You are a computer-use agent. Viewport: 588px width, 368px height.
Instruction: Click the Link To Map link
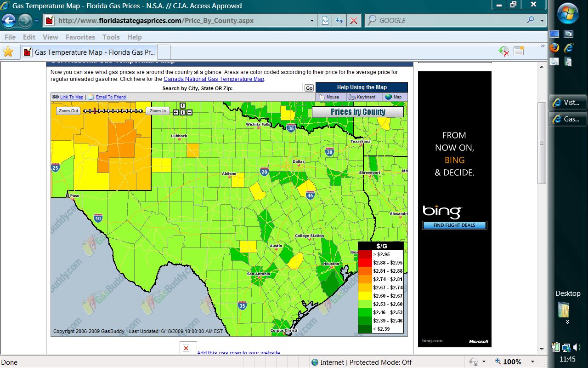tap(72, 97)
